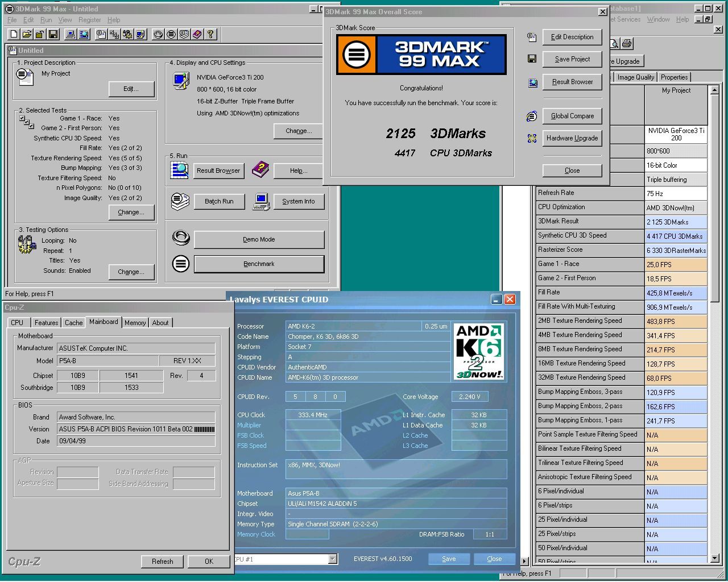728x582 pixels.
Task: Open the About tab in Cpu-Z
Action: pyautogui.click(x=160, y=323)
